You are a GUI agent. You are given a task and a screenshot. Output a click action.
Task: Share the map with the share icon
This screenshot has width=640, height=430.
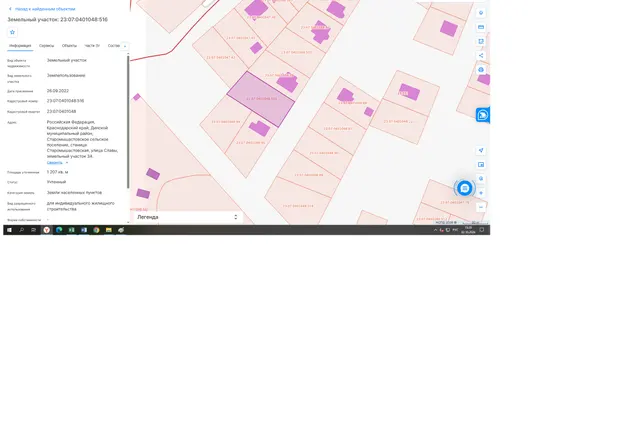481,55
